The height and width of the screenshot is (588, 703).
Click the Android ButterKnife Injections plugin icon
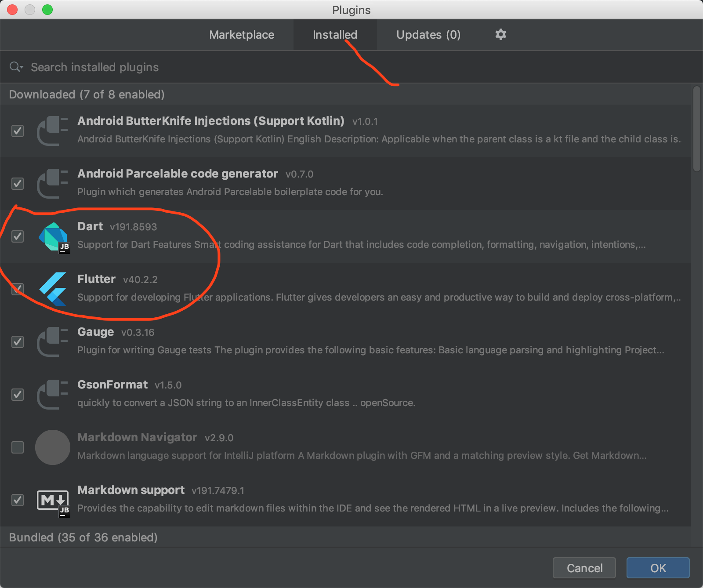coord(52,131)
